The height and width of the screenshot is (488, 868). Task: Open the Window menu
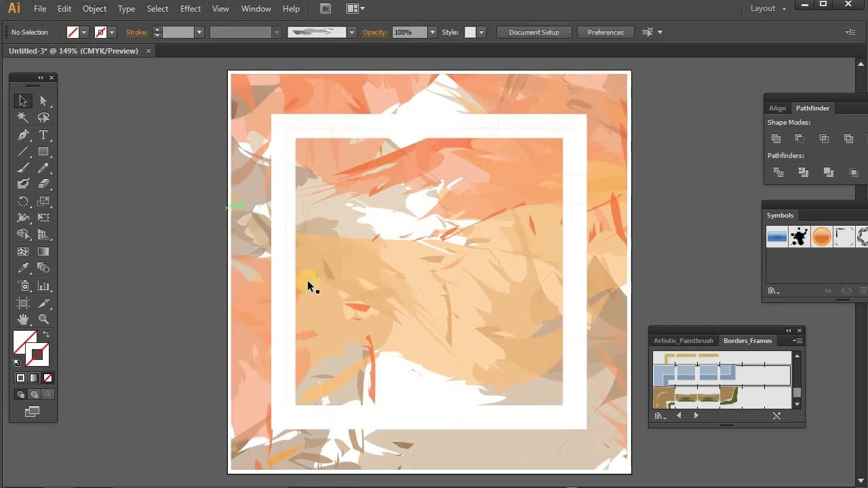pyautogui.click(x=256, y=9)
